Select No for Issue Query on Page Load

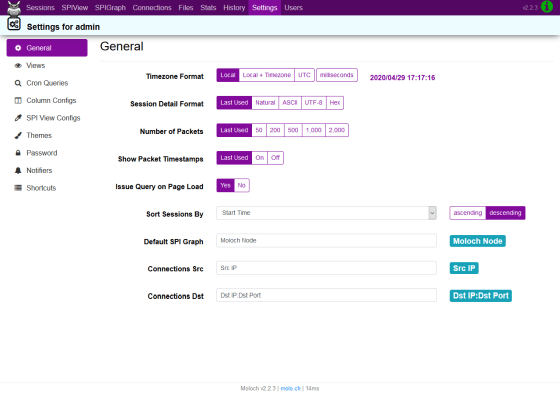(242, 185)
